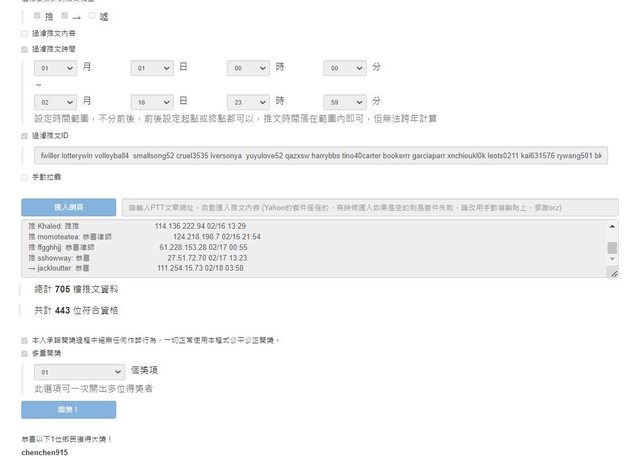Click the sshowway comment row
Image resolution: width=640 pixels, height=459 pixels.
point(138,258)
